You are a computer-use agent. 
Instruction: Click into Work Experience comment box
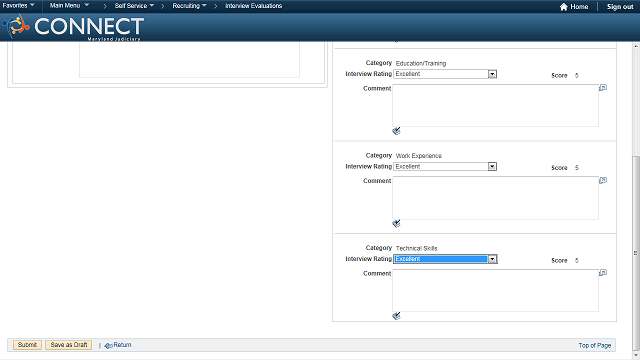tap(496, 198)
